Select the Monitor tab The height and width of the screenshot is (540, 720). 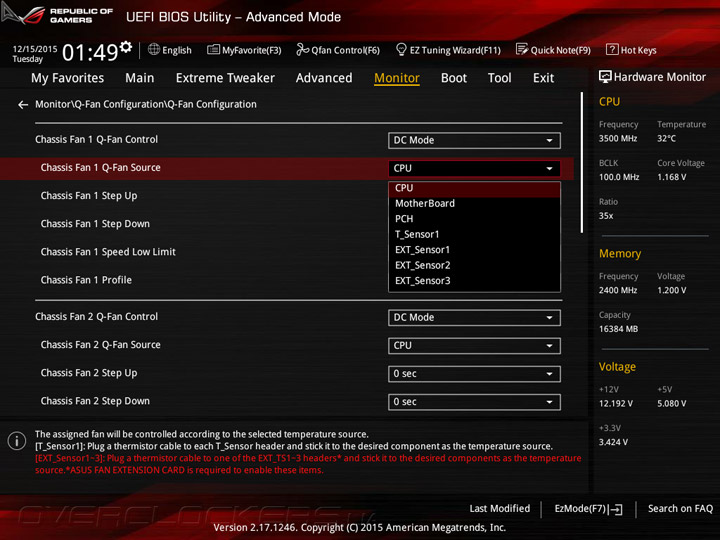tap(397, 78)
